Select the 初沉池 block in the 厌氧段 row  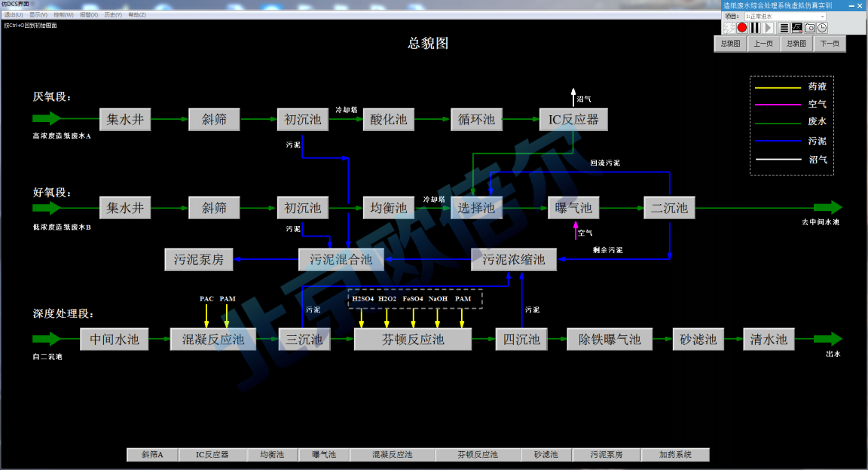pos(303,119)
